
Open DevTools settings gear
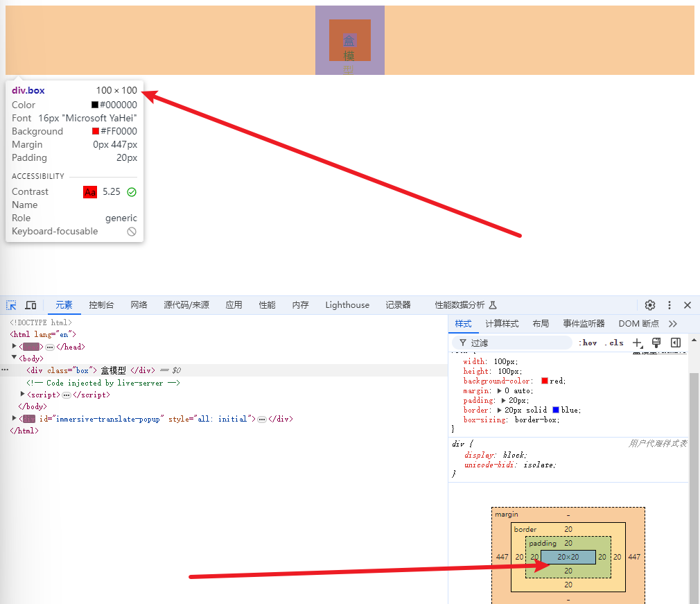[650, 305]
